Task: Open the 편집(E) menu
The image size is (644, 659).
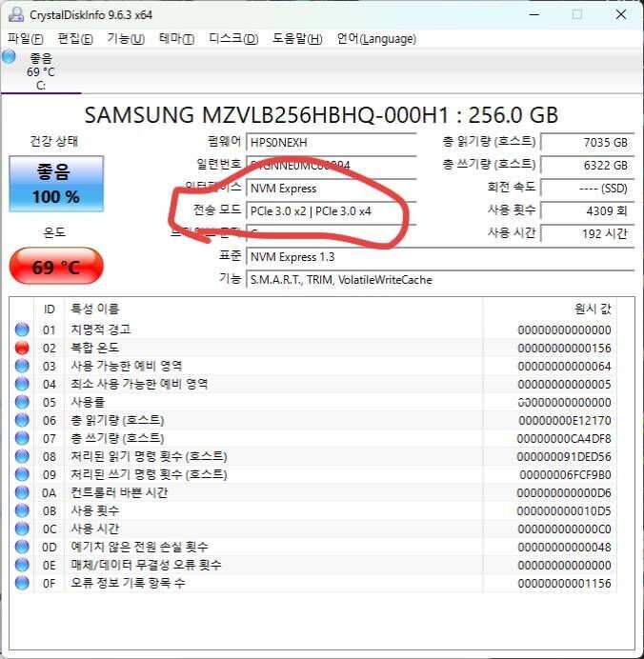Action: point(75,39)
